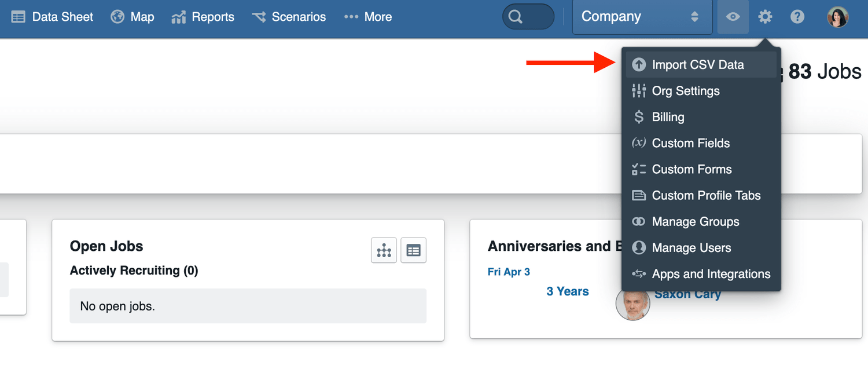Viewport: 868px width, 387px height.
Task: Select Import CSV Data from menu
Action: (x=697, y=65)
